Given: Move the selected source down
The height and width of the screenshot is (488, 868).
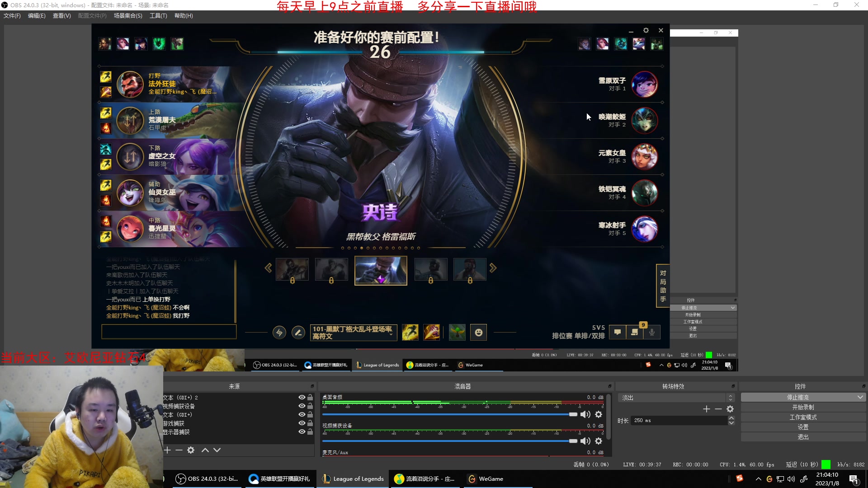Looking at the screenshot, I should pos(217,450).
